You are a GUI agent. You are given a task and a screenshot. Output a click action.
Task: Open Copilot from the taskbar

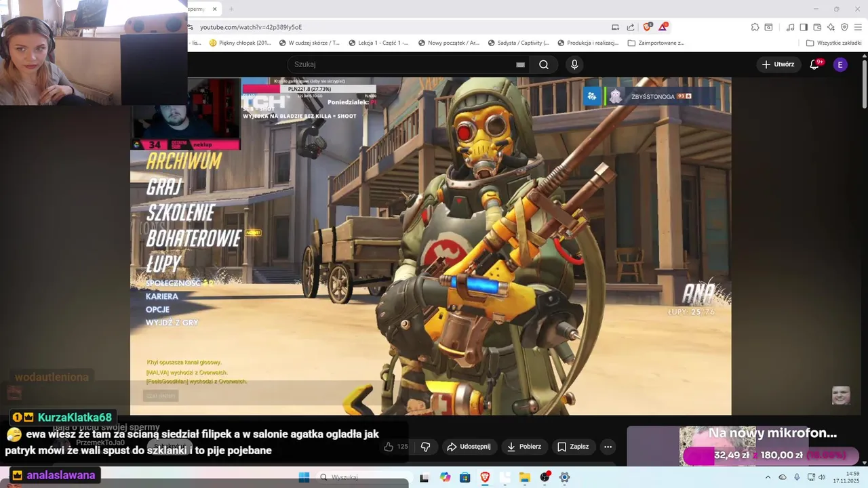[x=445, y=477]
